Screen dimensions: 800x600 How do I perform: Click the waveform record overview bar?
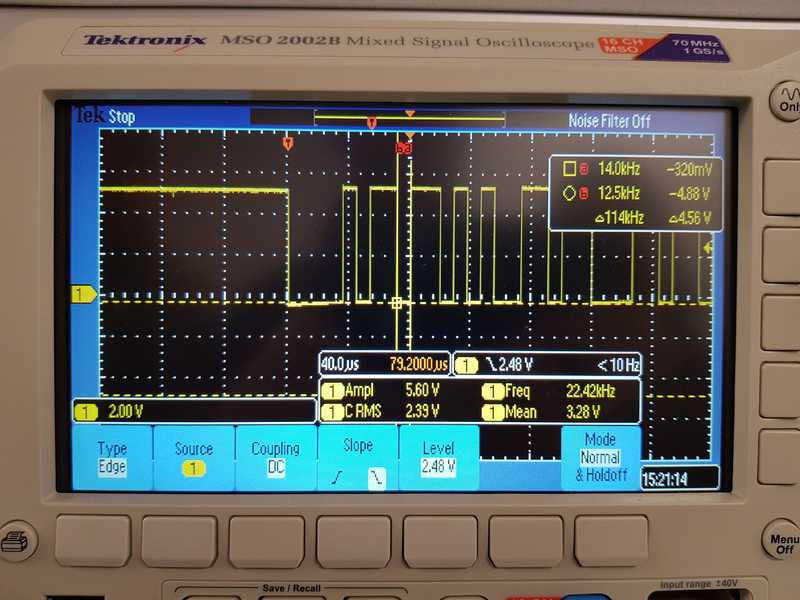(410, 118)
